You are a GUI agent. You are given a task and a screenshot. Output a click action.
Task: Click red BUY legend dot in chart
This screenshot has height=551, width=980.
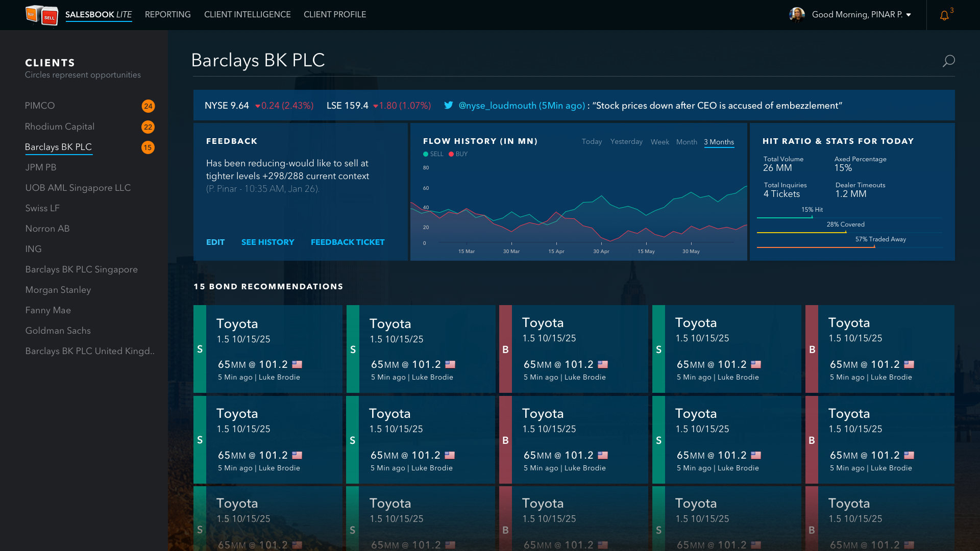451,154
